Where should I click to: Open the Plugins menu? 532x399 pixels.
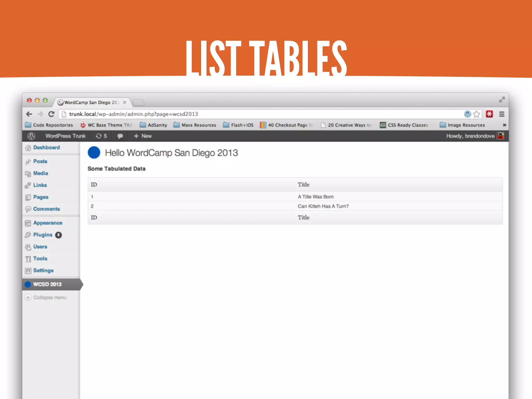click(x=43, y=235)
